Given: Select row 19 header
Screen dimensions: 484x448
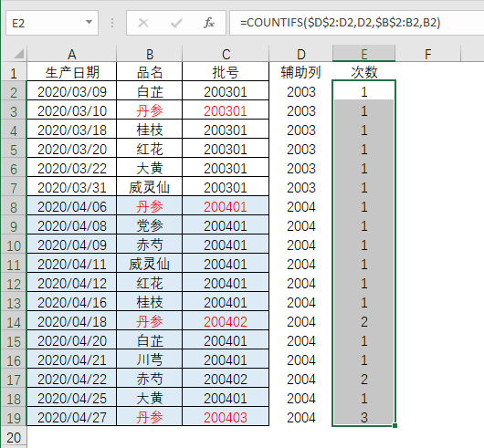Looking at the screenshot, I should coord(14,418).
